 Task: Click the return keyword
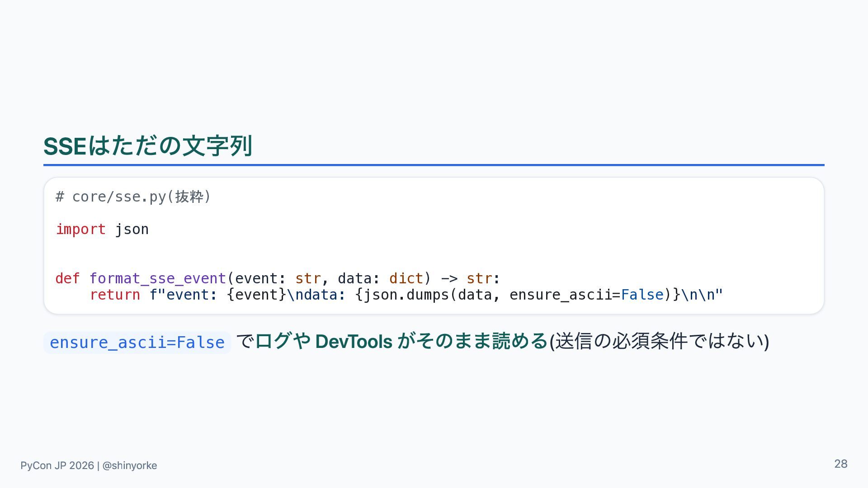pyautogui.click(x=115, y=295)
